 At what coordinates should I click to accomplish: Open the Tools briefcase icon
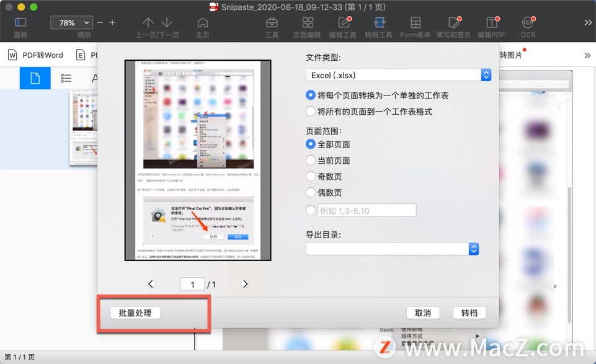pyautogui.click(x=272, y=22)
